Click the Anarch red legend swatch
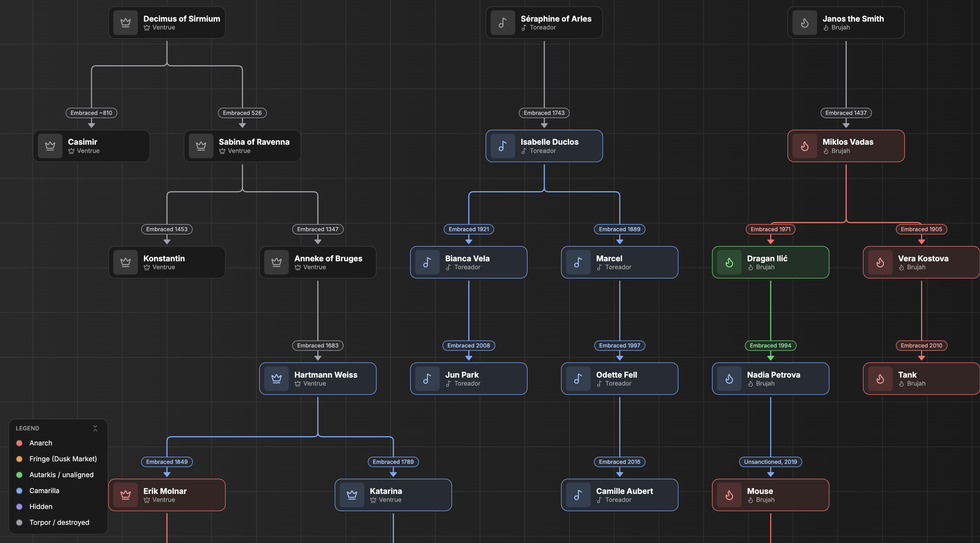980x543 pixels. tap(19, 443)
